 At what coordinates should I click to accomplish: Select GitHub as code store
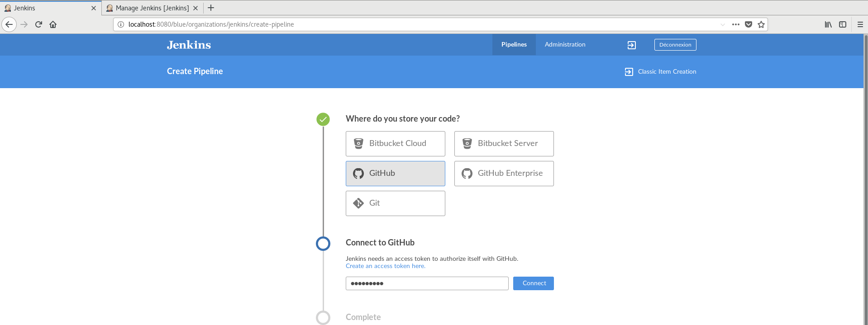click(x=395, y=174)
